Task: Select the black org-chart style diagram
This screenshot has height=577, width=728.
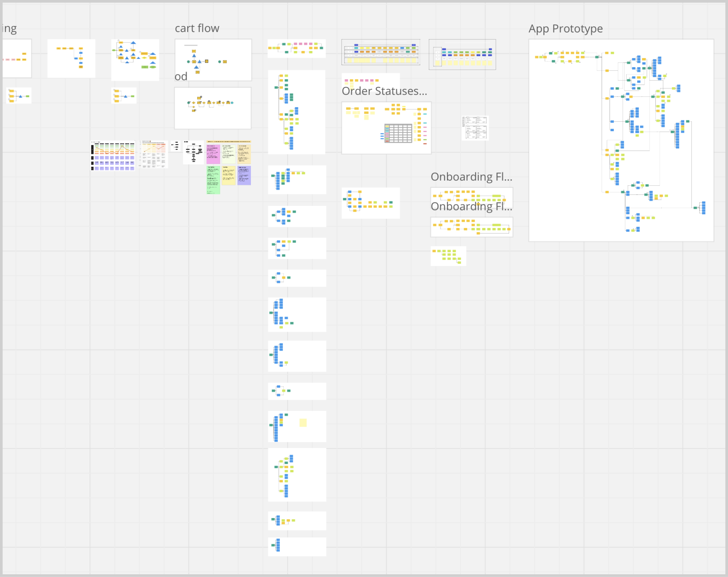Action: click(194, 152)
